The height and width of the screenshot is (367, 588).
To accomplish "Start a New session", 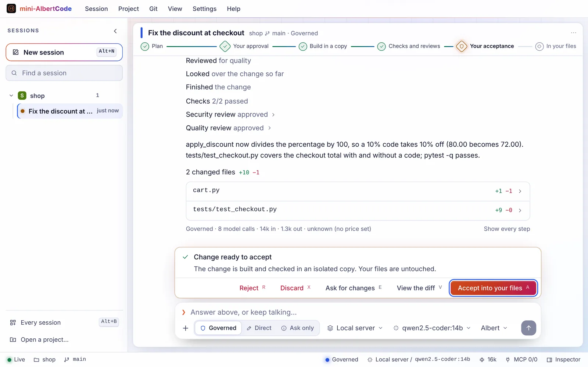I will click(x=64, y=52).
